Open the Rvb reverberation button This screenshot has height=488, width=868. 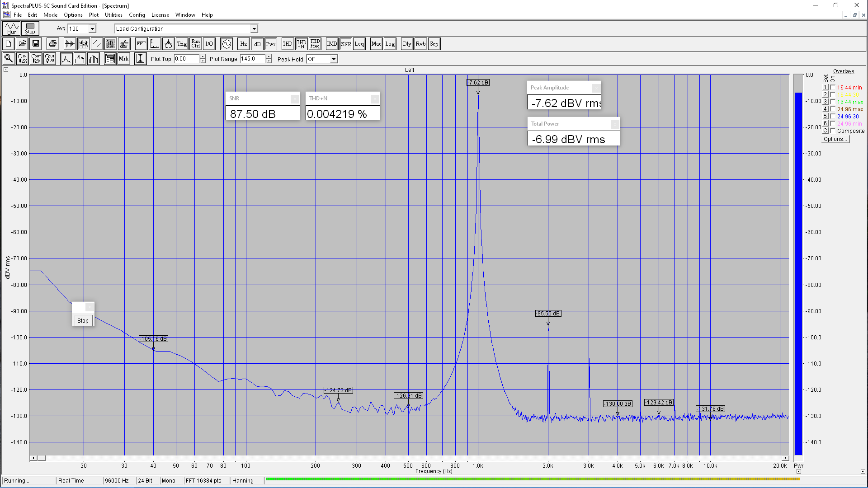tap(420, 44)
